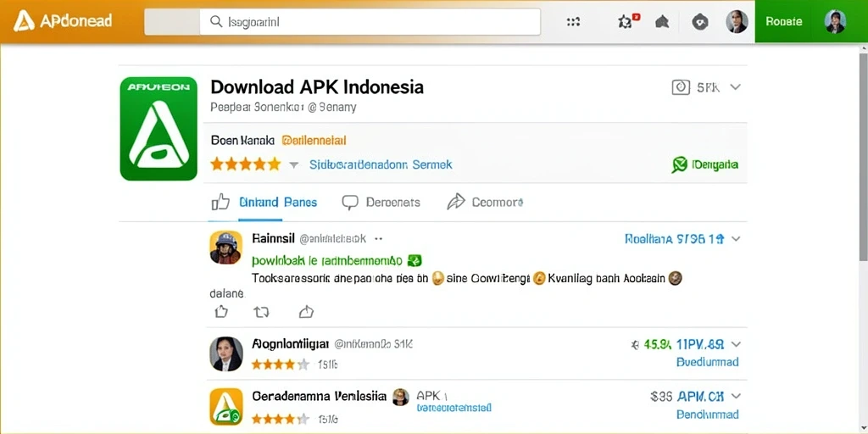Click the share arrow icon beside Ceomore
This screenshot has width=868, height=434.
[455, 202]
